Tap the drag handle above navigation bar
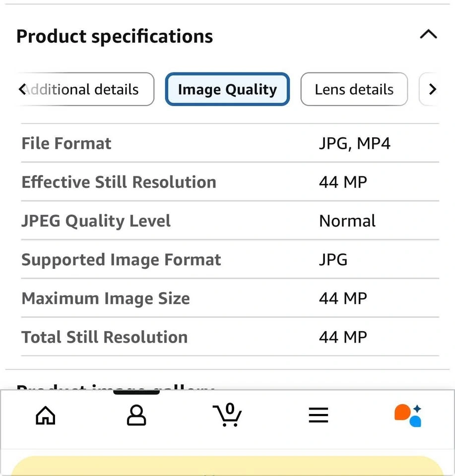The height and width of the screenshot is (476, 455). (x=136, y=392)
